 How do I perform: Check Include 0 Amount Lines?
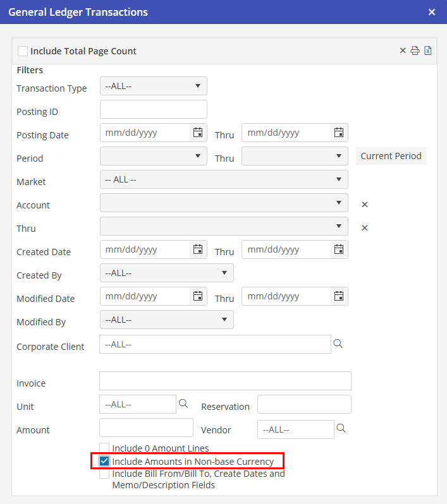(104, 448)
